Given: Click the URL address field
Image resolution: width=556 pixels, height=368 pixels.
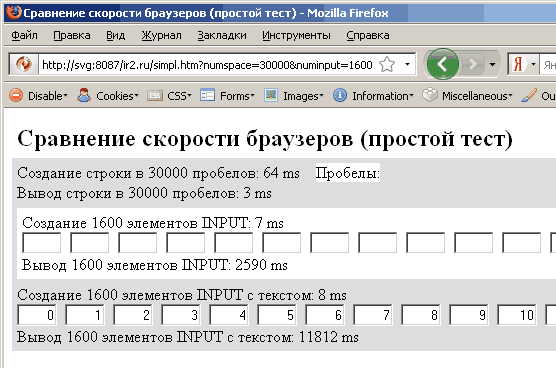Looking at the screenshot, I should pos(207,65).
